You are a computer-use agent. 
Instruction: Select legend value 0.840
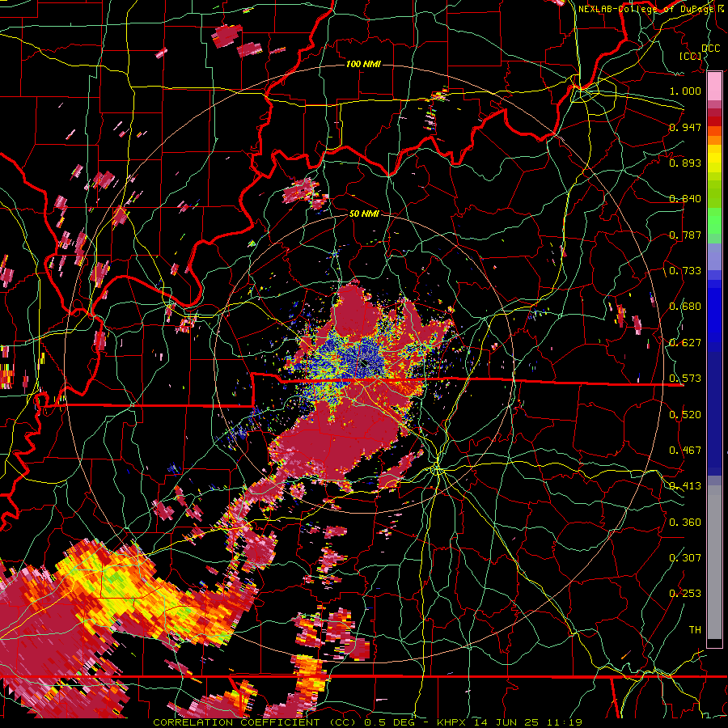tap(685, 199)
